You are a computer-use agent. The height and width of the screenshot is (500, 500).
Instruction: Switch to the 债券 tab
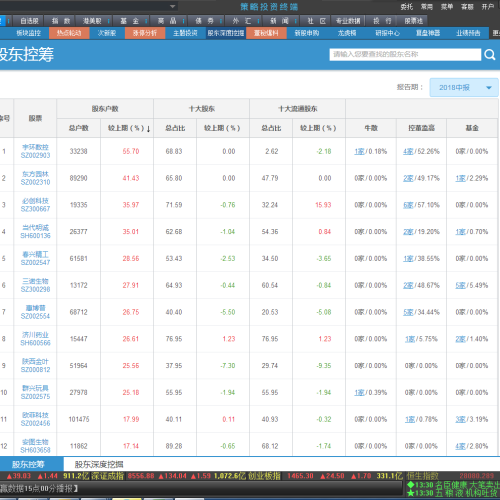(x=204, y=21)
